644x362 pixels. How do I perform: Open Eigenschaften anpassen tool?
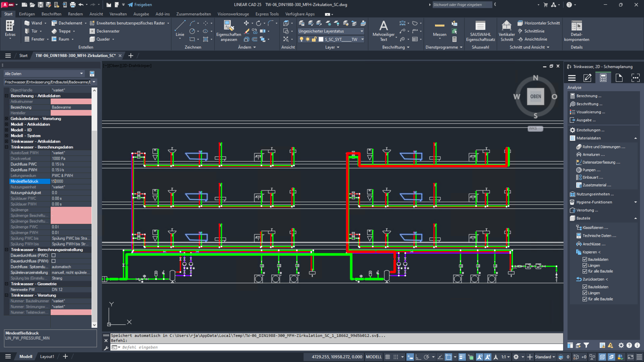[229, 31]
